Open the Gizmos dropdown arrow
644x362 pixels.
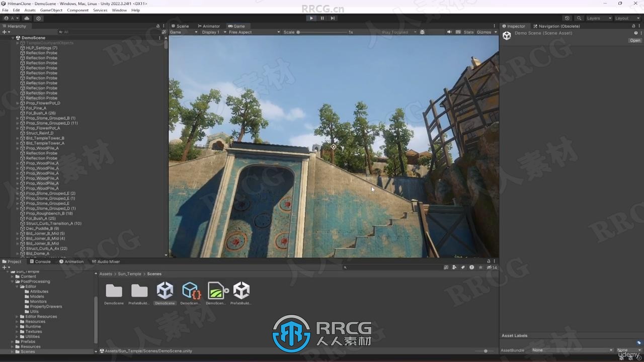[x=495, y=32]
